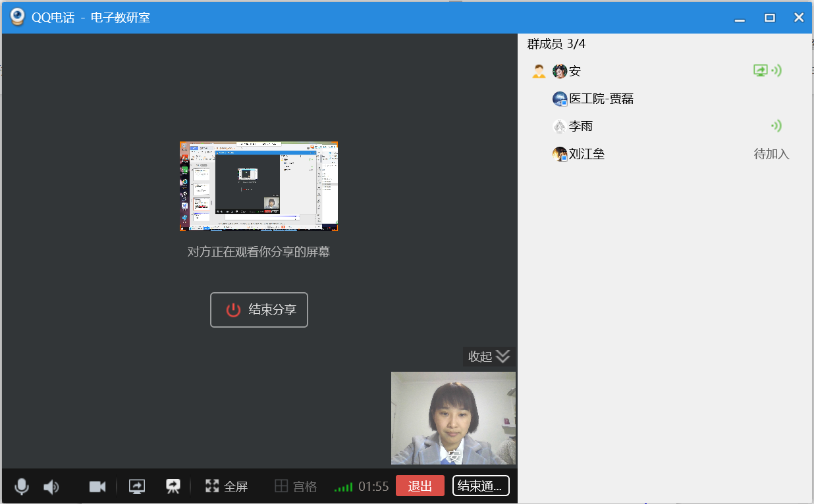Screen dimensions: 814x504
Task: Click the green signal strength indicator
Action: coord(343,488)
